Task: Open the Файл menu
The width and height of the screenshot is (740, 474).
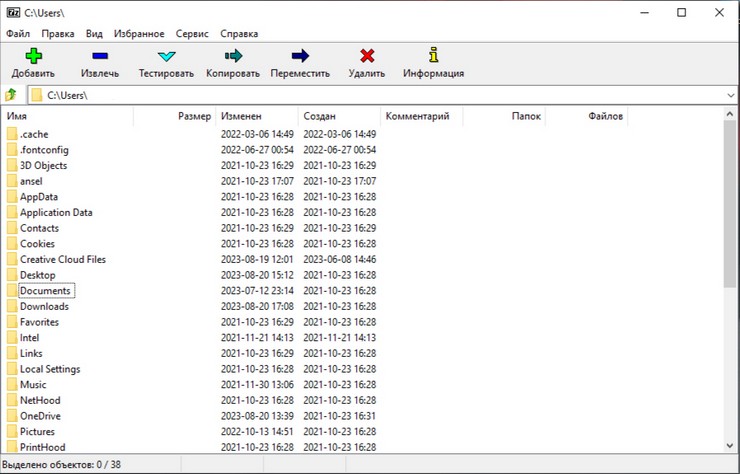Action: coord(18,33)
